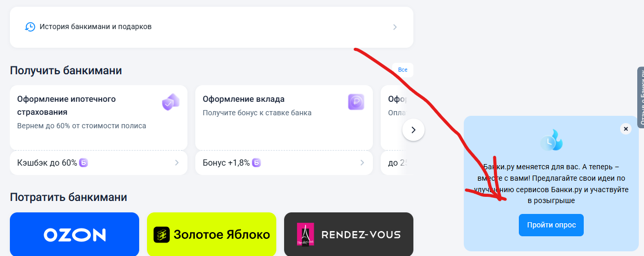The image size is (644, 256).
Task: Click the Золотое Яблоко black square logo
Action: tap(162, 235)
